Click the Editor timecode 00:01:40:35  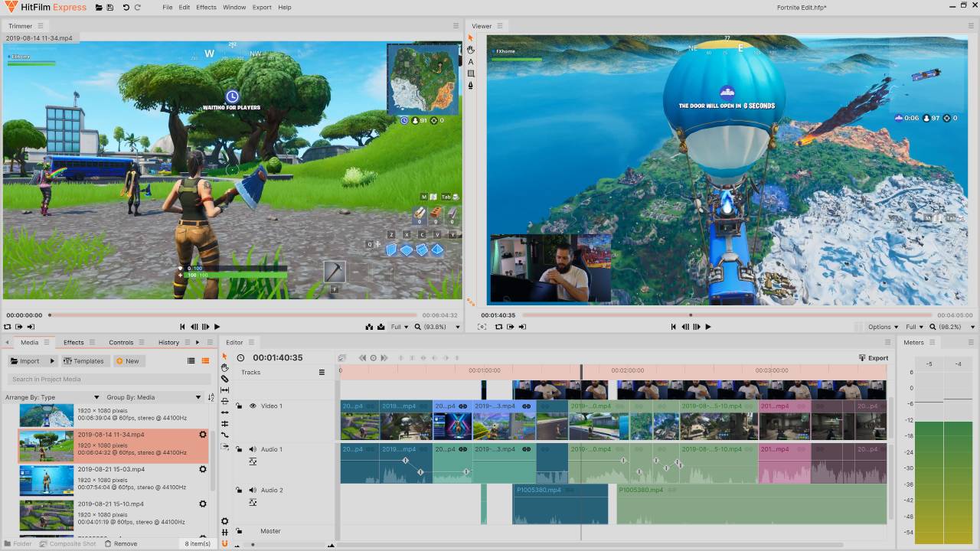pos(278,357)
